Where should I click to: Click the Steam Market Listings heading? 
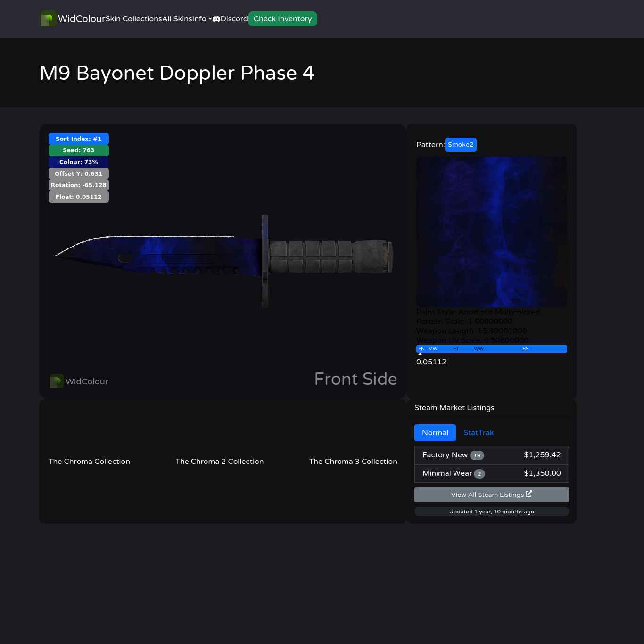454,408
